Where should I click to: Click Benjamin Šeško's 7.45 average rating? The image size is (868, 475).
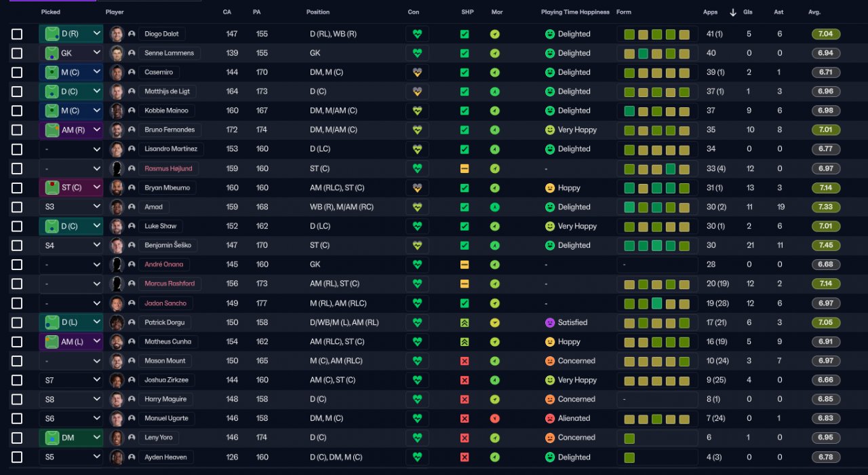click(x=826, y=246)
